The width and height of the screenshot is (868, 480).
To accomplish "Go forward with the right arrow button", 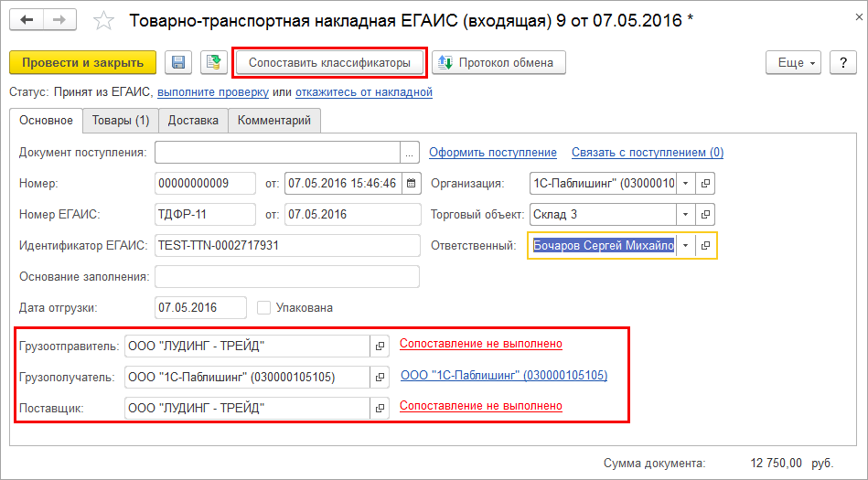I will (x=59, y=20).
